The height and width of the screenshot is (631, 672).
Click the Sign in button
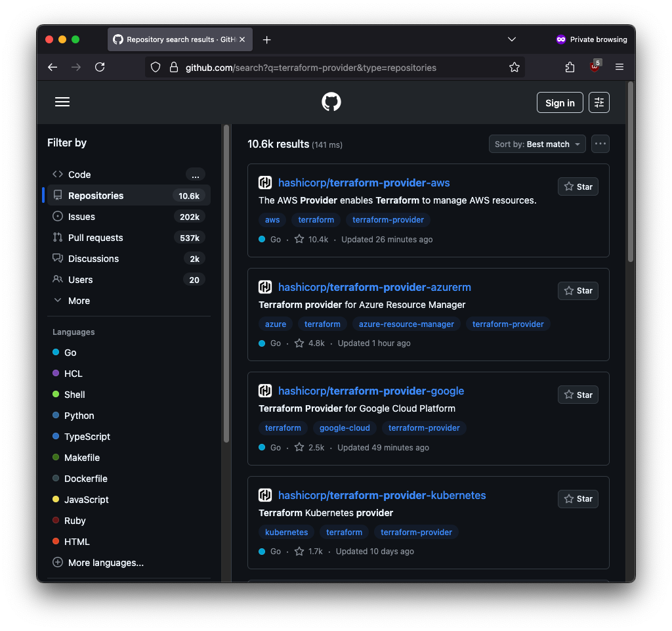coord(560,103)
